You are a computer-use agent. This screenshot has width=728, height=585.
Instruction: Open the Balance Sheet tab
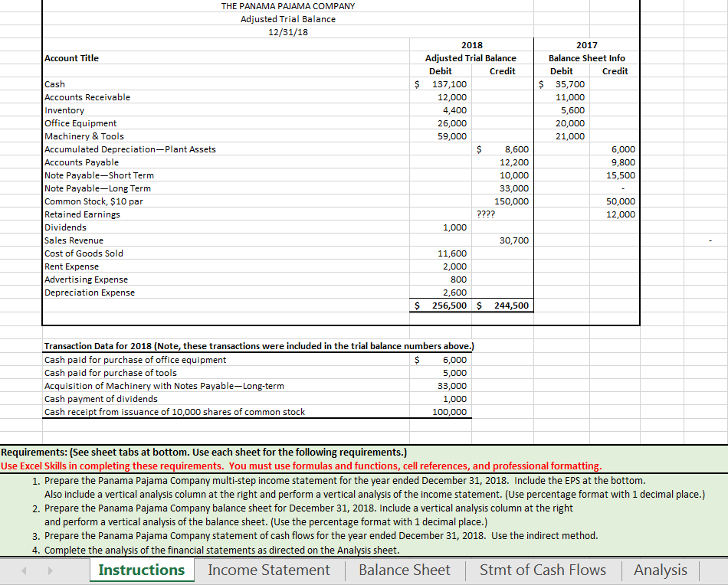click(404, 570)
